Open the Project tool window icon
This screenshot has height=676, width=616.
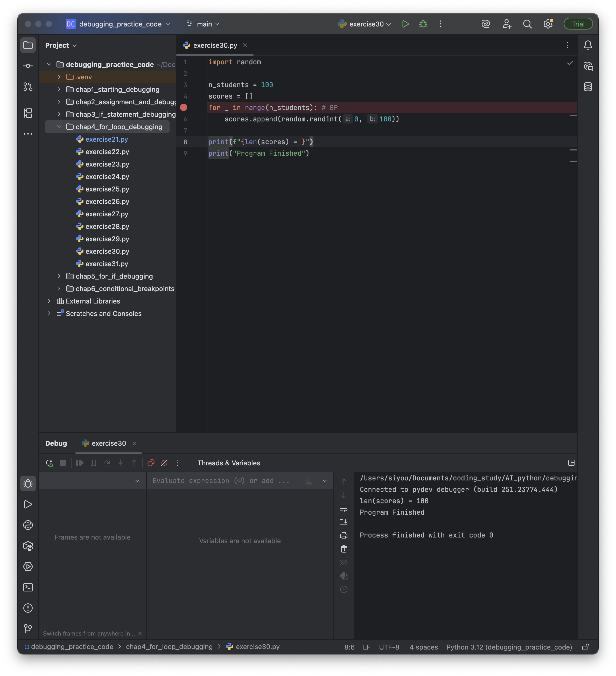[28, 45]
